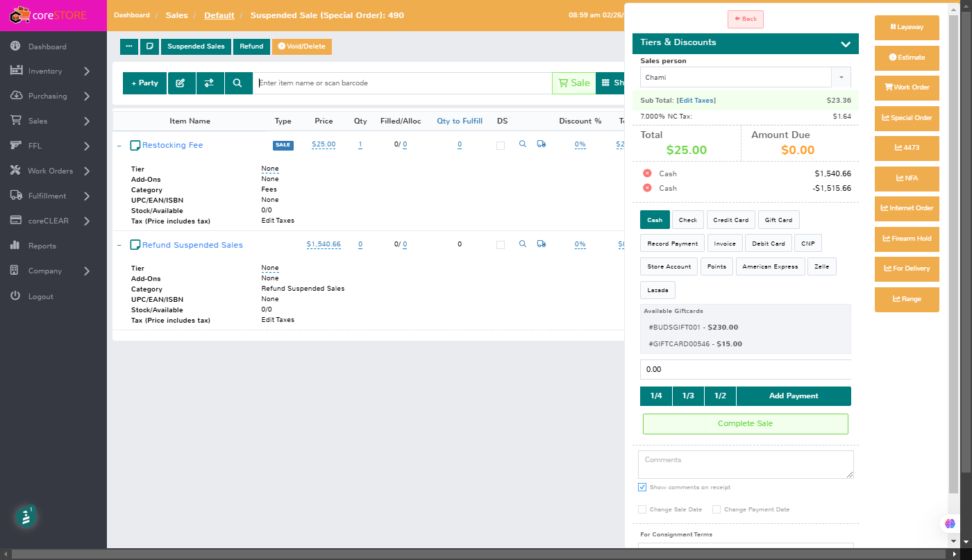
Task: Open the Edit Taxes link by Sub Total
Action: 696,101
